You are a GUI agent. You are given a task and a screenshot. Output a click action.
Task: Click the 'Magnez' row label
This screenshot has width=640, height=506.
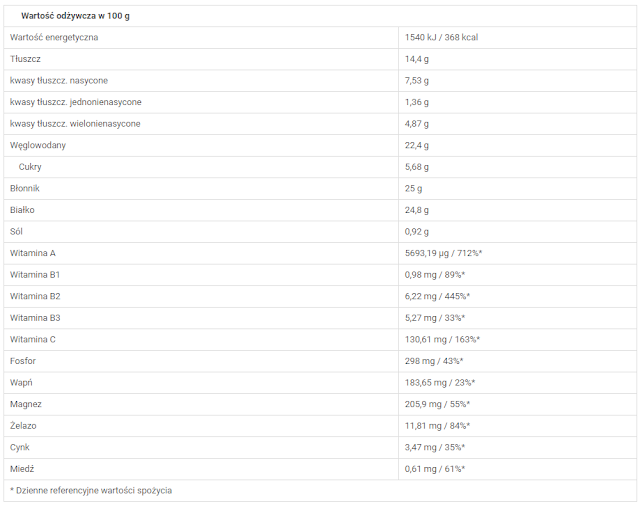(26, 404)
